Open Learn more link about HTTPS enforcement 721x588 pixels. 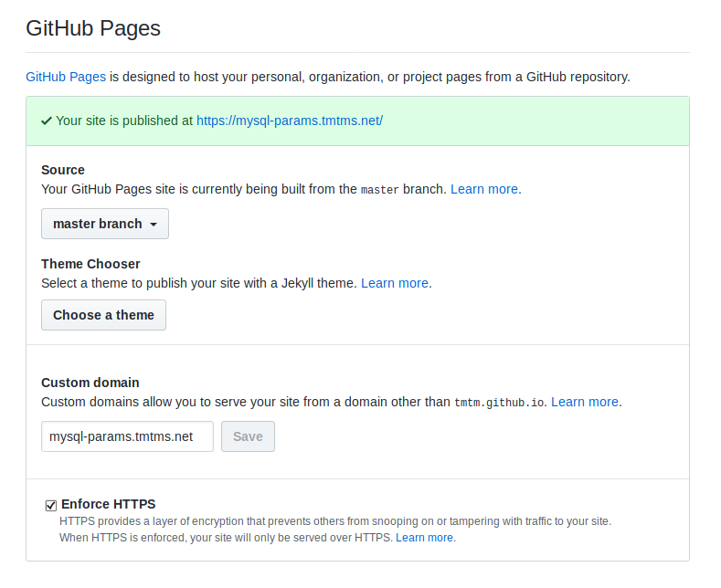coord(424,538)
